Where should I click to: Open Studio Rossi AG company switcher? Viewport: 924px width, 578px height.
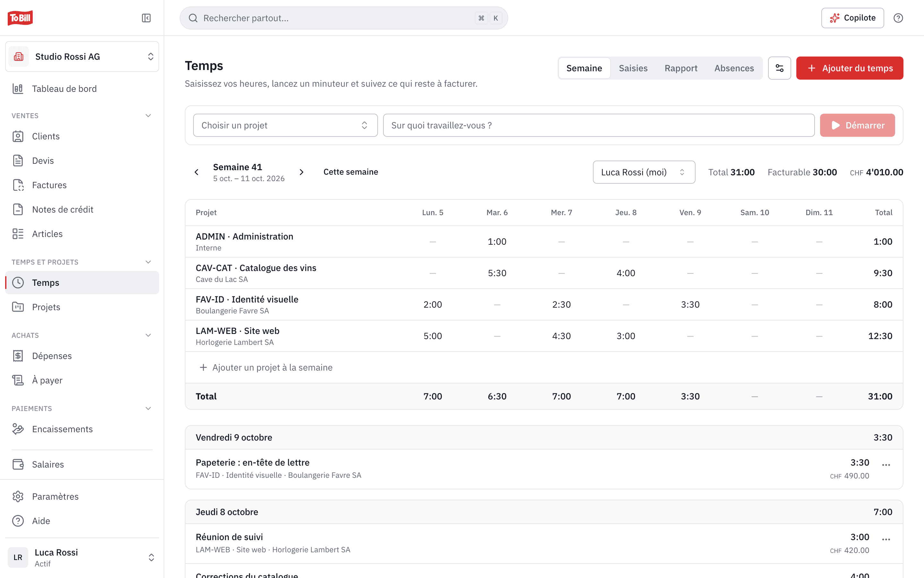(x=82, y=57)
